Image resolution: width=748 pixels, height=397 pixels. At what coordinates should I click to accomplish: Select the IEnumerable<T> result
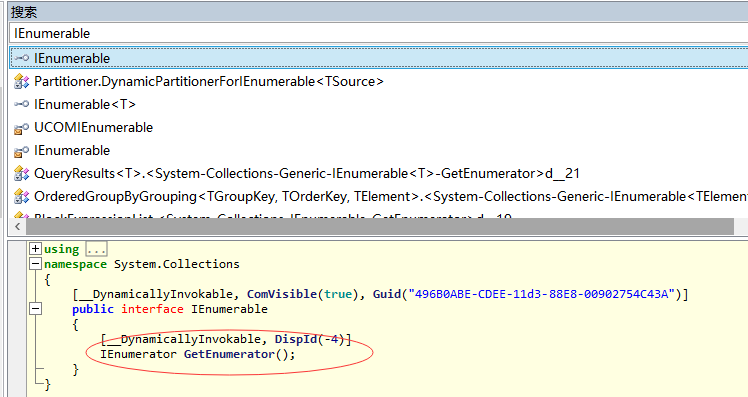(85, 104)
